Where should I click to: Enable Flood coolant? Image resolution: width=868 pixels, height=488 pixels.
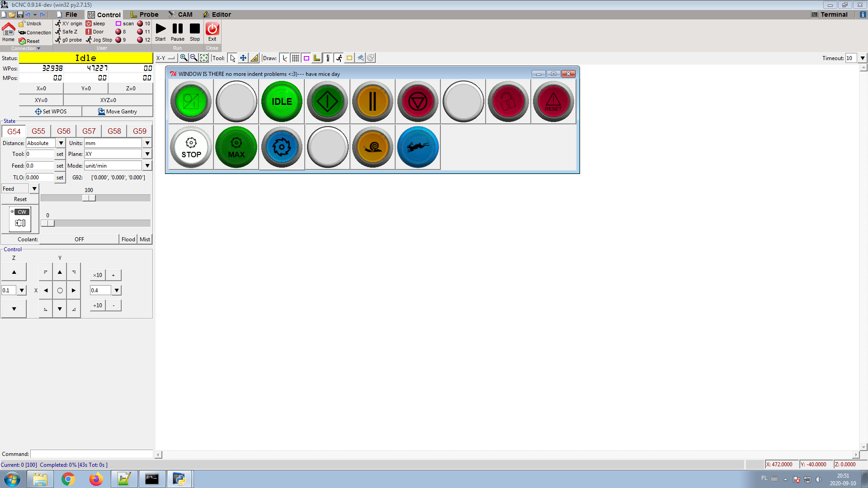pos(128,239)
